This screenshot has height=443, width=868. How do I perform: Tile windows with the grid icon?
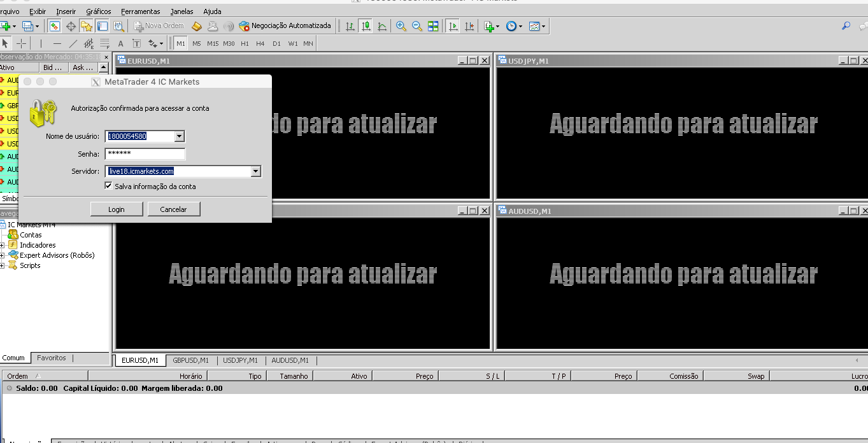tap(433, 26)
